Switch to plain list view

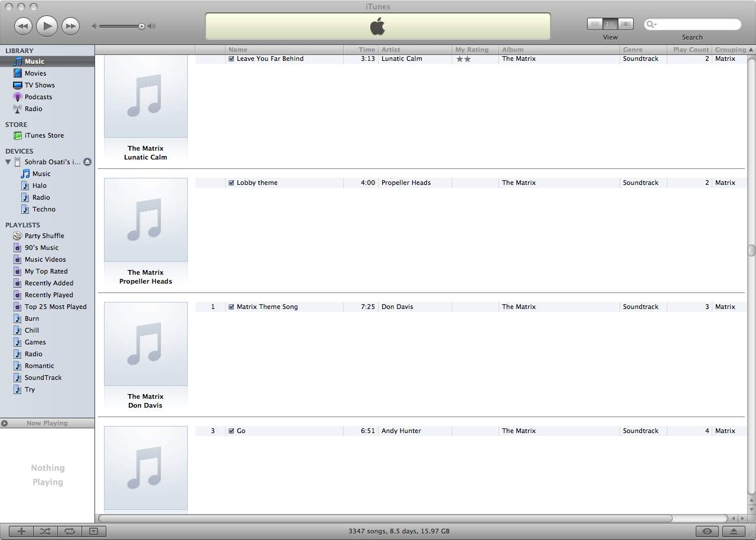click(x=595, y=24)
